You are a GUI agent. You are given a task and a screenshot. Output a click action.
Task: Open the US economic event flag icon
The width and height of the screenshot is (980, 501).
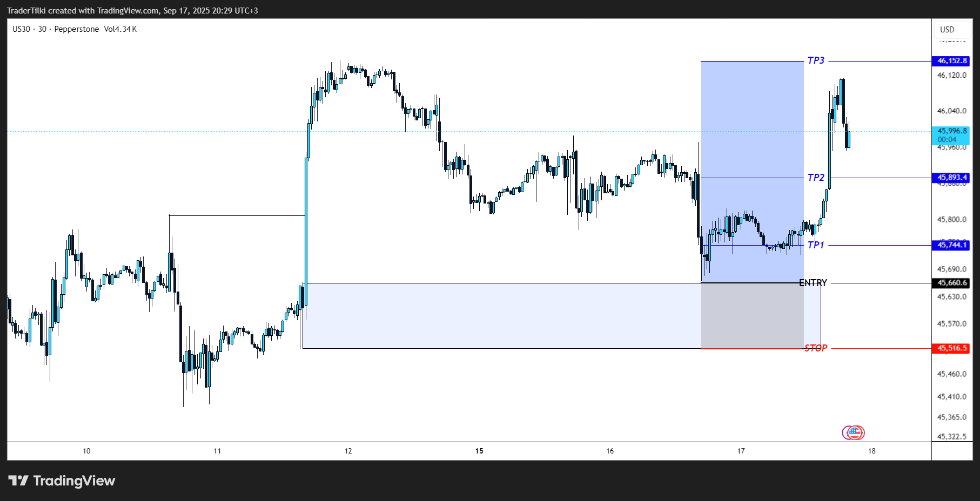click(854, 432)
